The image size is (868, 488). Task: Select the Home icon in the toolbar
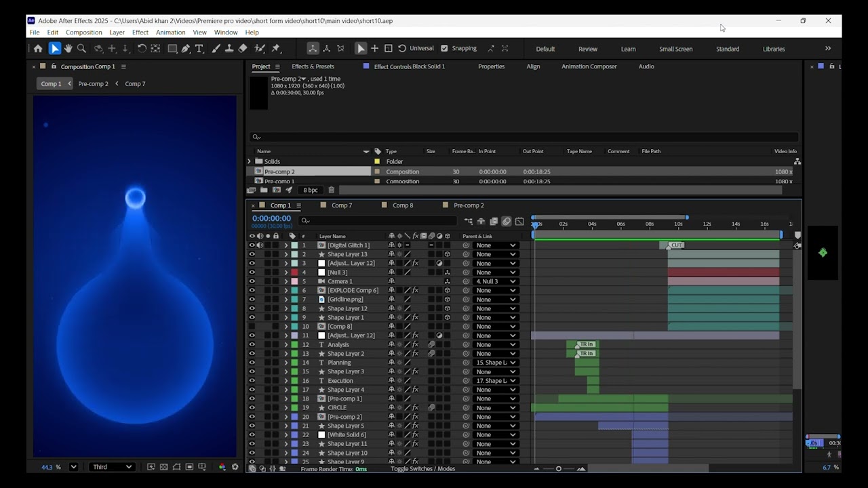click(x=38, y=49)
